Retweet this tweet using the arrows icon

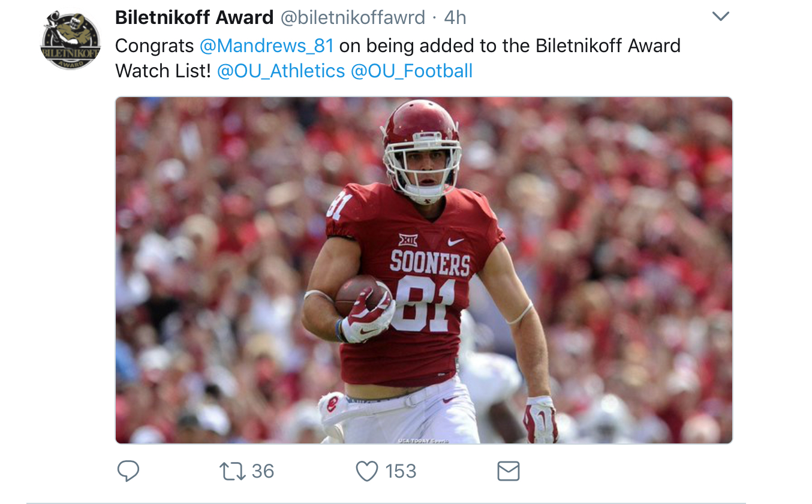(233, 471)
